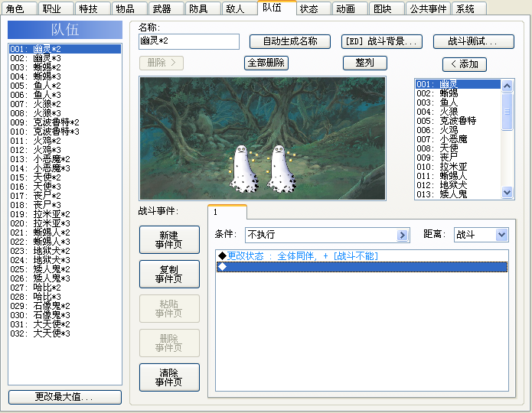Select enemy 001: 幽灵 in enemy list

(458, 84)
